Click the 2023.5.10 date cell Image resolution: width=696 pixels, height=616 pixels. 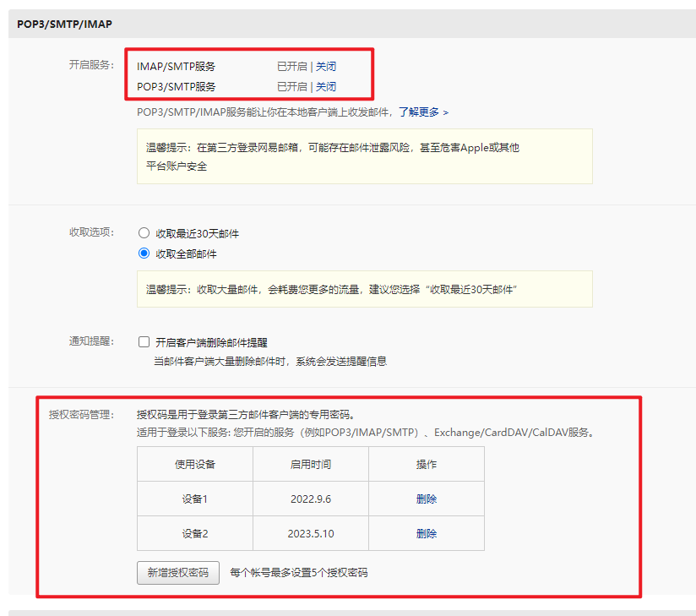(311, 534)
